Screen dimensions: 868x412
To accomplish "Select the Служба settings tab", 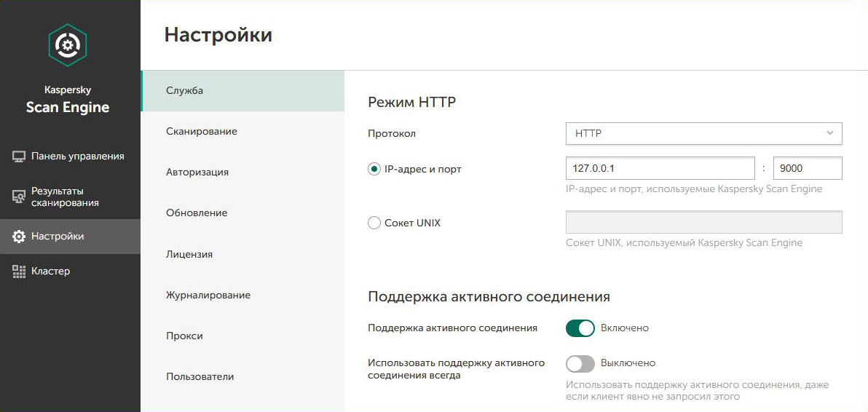I will 242,91.
